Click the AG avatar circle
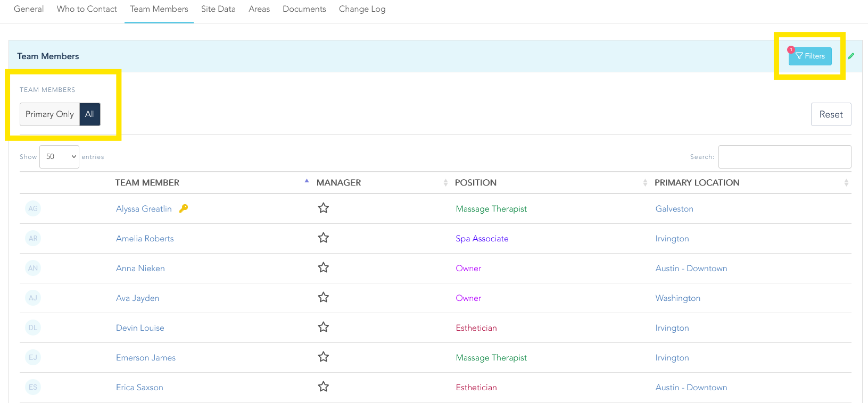This screenshot has height=403, width=868. click(33, 208)
